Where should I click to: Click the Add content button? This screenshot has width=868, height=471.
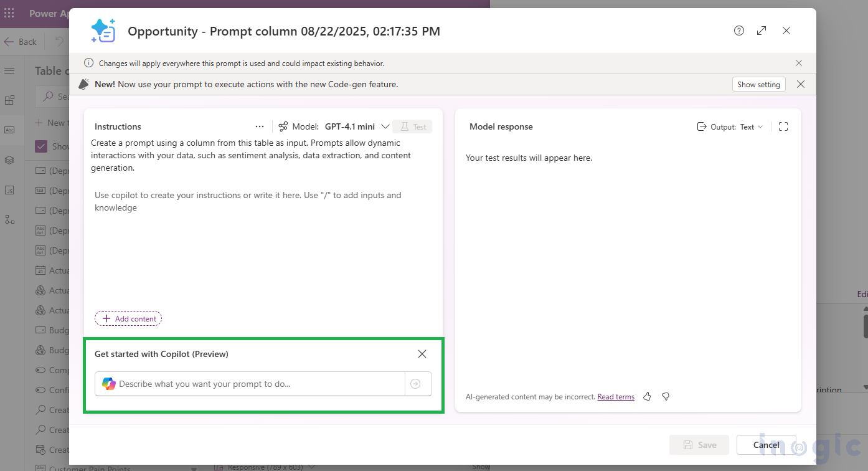pos(128,318)
